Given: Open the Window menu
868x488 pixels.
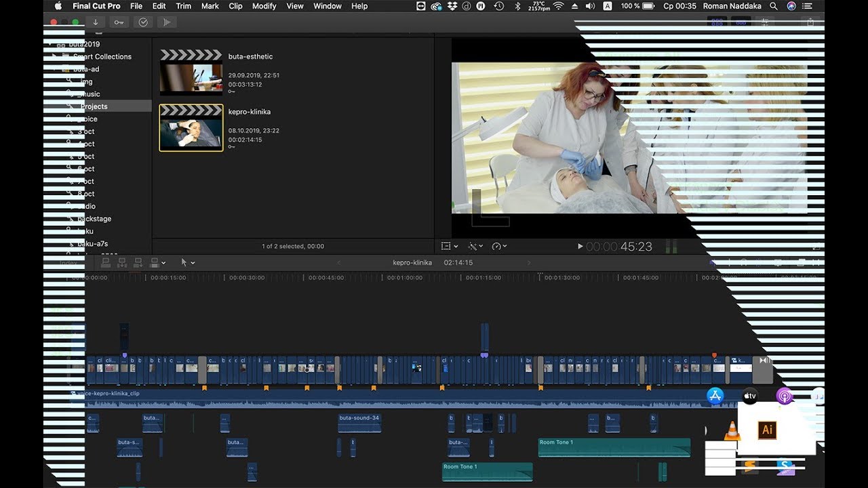Looking at the screenshot, I should pos(328,6).
